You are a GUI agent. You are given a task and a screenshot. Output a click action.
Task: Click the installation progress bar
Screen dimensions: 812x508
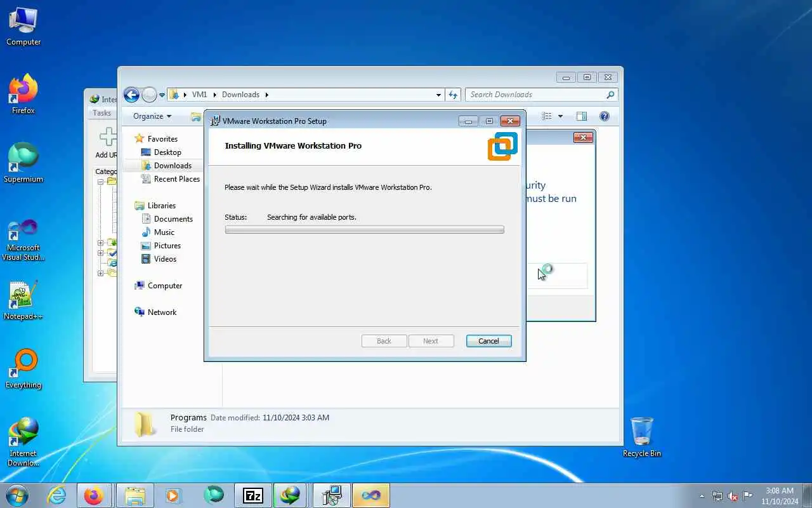[364, 230]
